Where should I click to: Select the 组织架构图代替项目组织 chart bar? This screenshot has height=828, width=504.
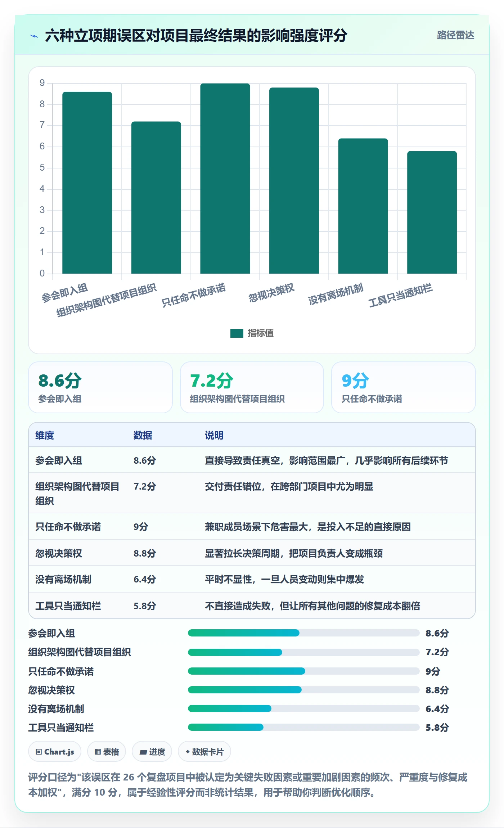pos(156,198)
